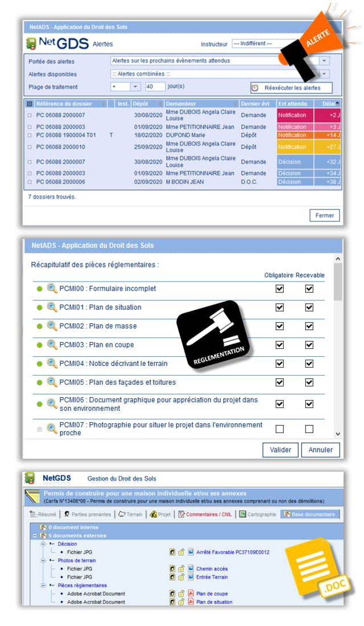Screen dimensions: 364x626
Task: Uncheck Obligatoire for PCMI04 Notice décrivant le terrain
Action: coord(280,363)
